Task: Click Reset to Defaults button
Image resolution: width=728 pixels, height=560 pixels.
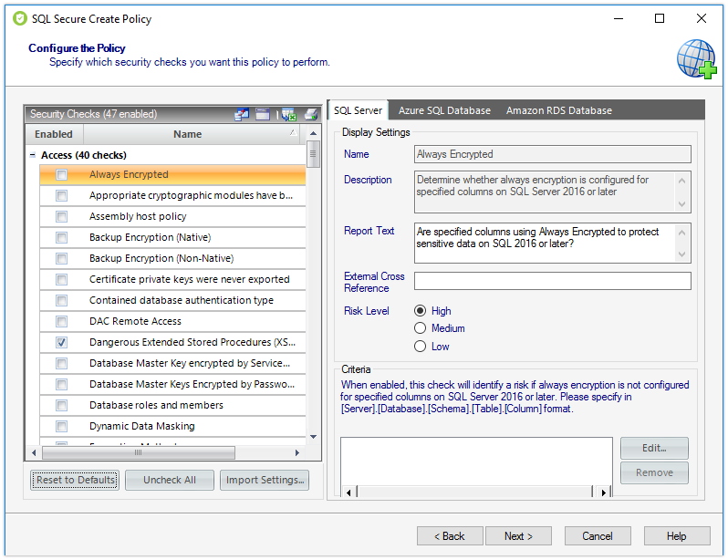Action: point(75,480)
